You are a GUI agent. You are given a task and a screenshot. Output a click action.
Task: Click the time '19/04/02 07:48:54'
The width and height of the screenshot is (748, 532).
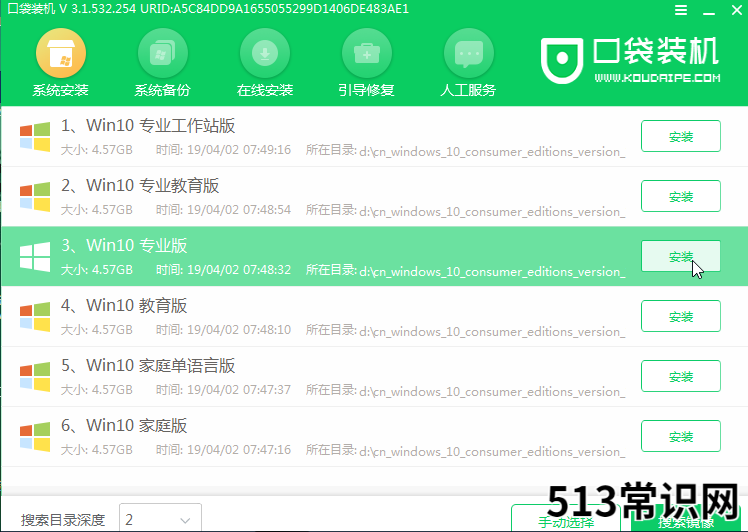point(239,210)
